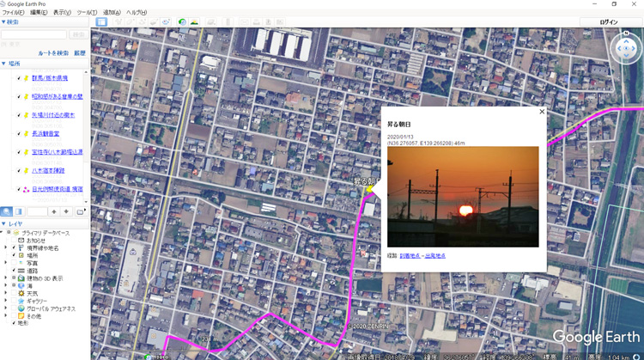
Task: Collapse the レイヤ panel header triangle
Action: [x=3, y=223]
